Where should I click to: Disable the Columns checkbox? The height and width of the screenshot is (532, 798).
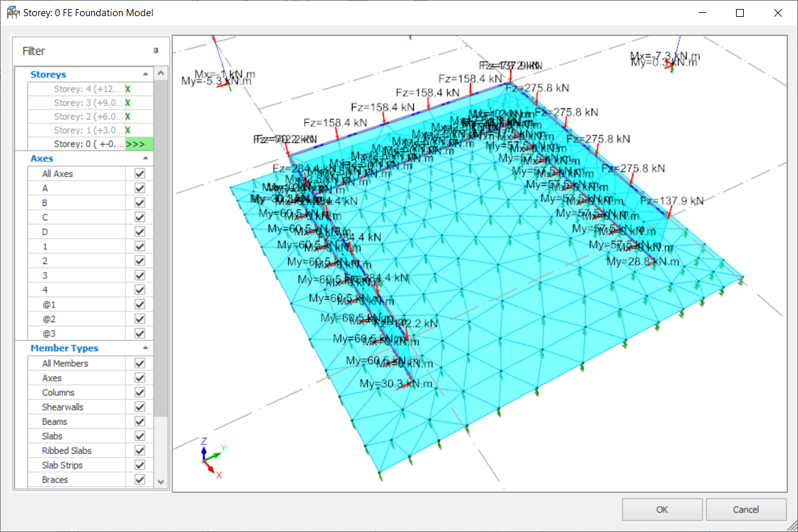(x=139, y=393)
